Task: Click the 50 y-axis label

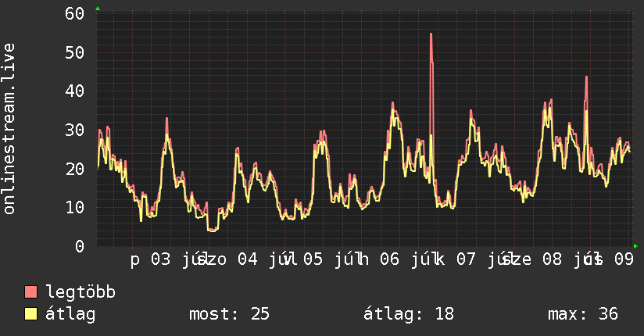Action: 74,52
